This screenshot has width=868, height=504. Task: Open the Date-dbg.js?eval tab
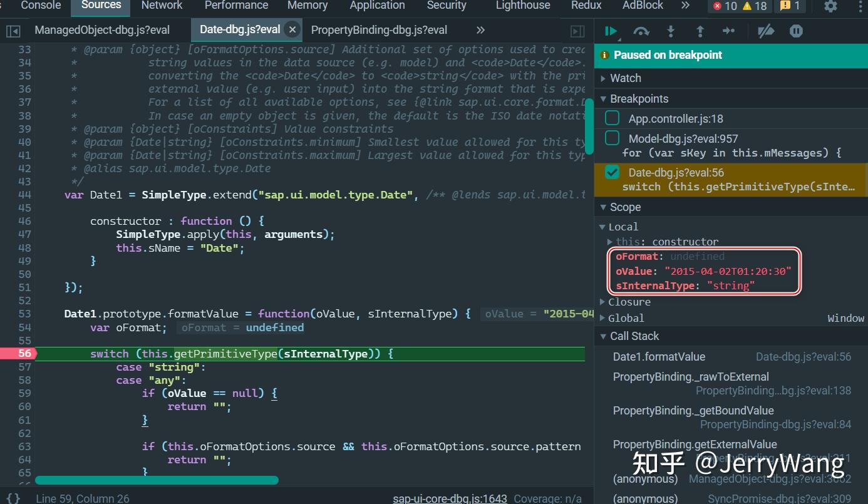tap(240, 29)
